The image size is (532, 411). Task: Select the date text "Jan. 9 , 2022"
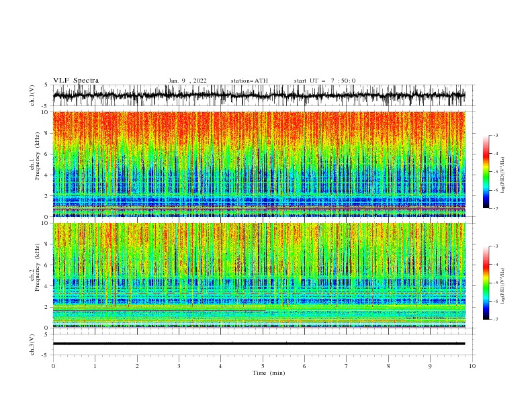(x=187, y=81)
